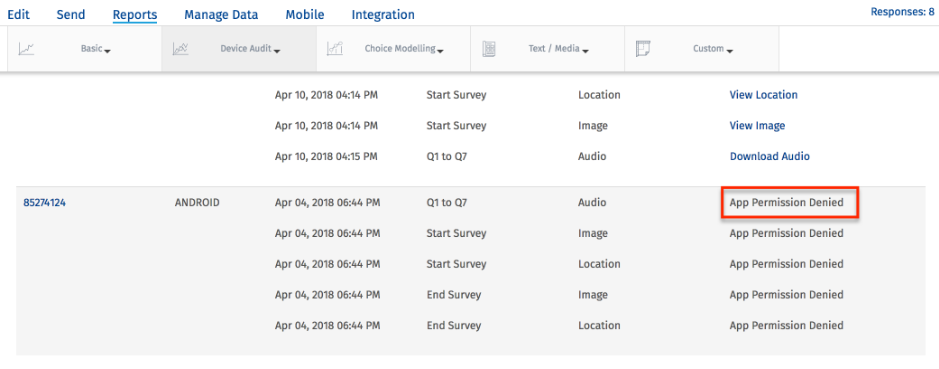Click Start Survey beside View Image

pos(456,126)
